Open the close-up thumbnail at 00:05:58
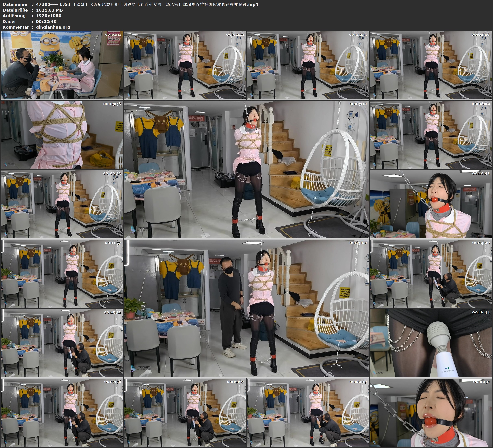493x448 pixels. 62,135
